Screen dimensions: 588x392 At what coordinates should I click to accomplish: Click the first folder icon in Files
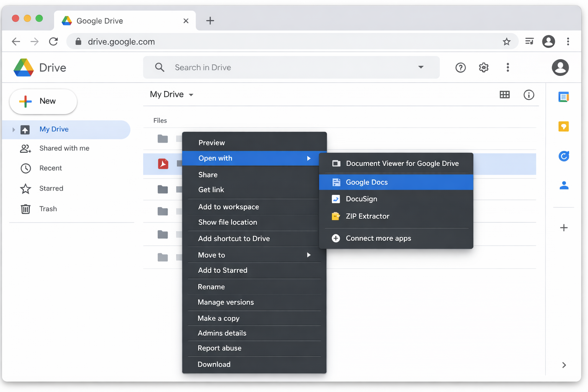(163, 139)
